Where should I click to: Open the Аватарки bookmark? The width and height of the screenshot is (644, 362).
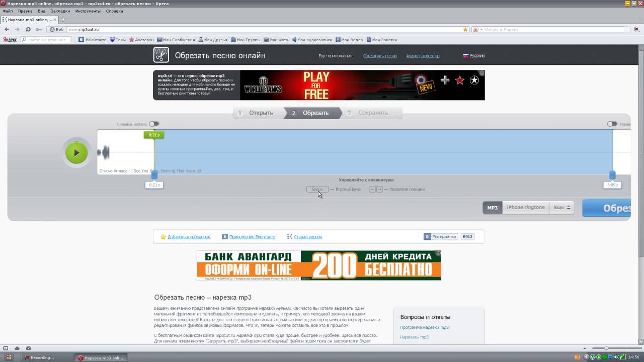point(141,40)
